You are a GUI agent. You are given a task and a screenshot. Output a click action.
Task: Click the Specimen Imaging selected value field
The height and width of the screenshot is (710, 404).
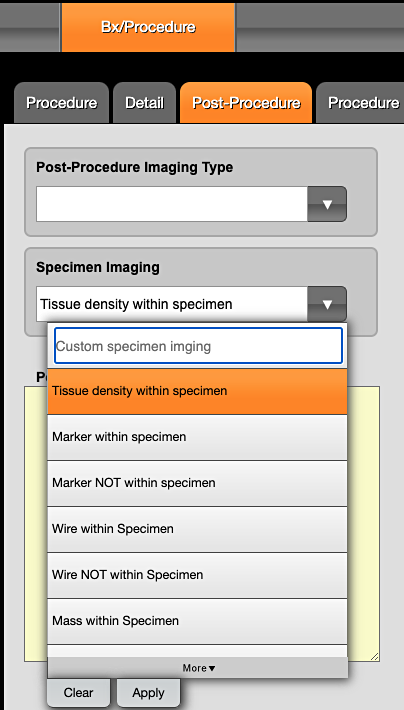(172, 304)
